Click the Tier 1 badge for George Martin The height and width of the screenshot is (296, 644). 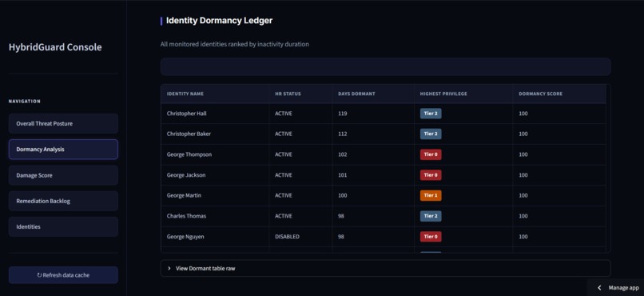coord(431,196)
